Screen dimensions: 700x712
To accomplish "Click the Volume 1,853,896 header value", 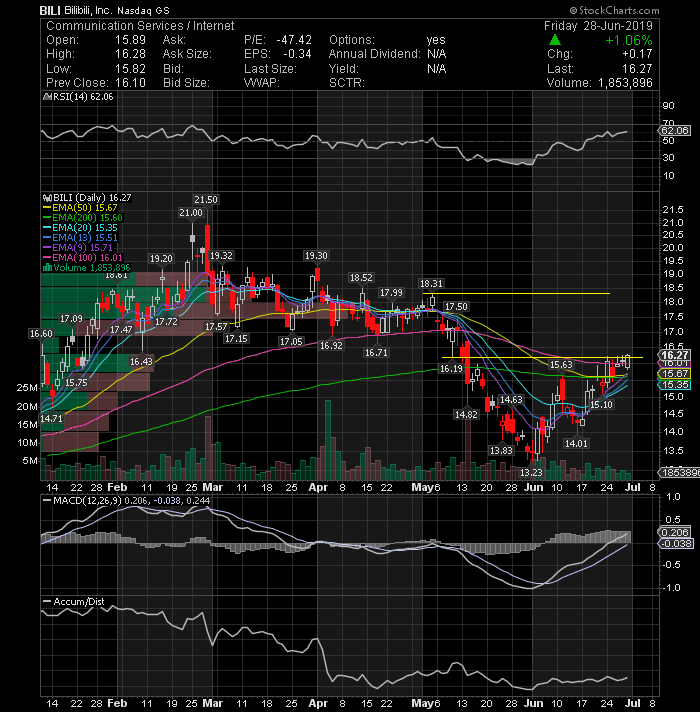I will 625,83.
